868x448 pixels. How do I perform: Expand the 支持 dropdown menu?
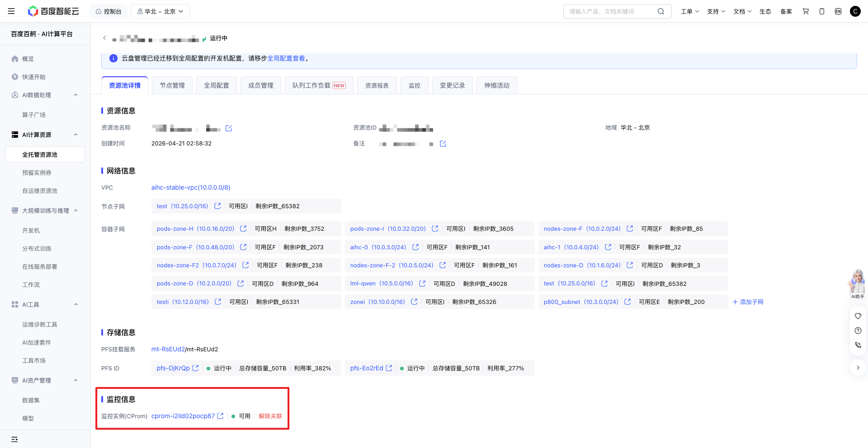tap(716, 11)
